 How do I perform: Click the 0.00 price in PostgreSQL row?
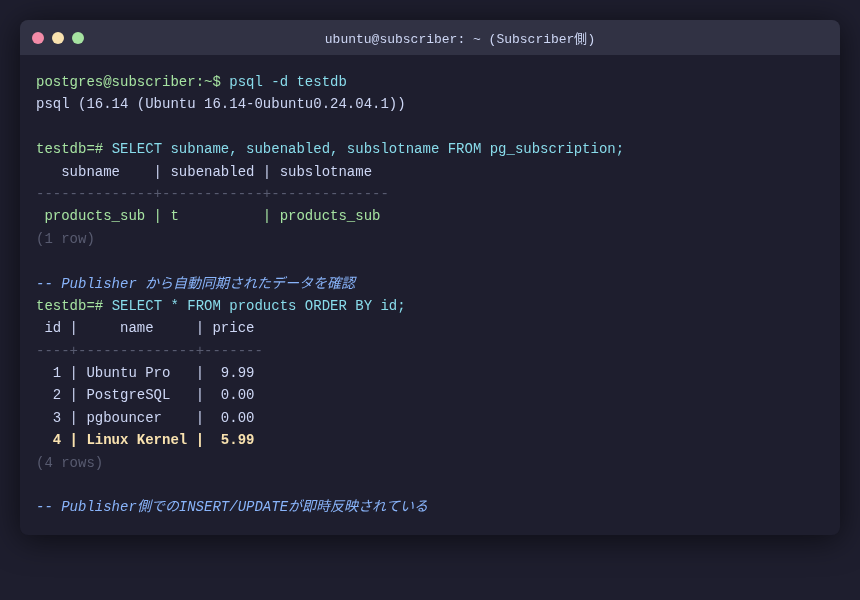[237, 395]
